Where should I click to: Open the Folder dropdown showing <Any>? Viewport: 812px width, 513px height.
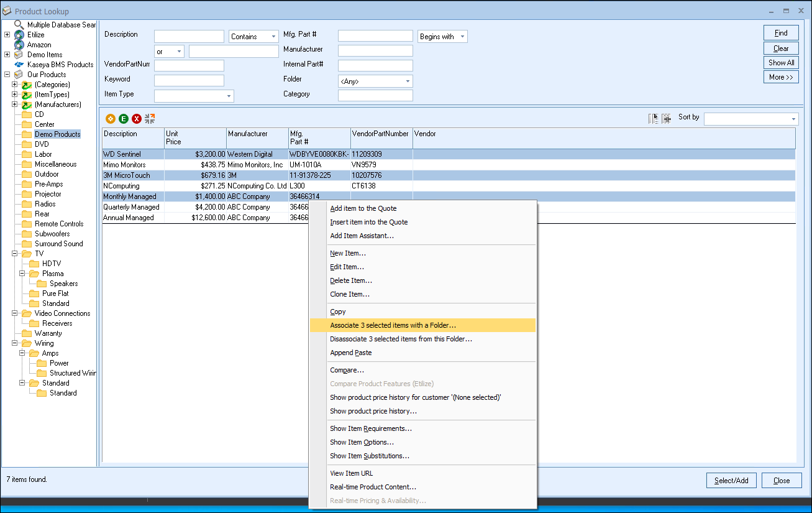408,81
